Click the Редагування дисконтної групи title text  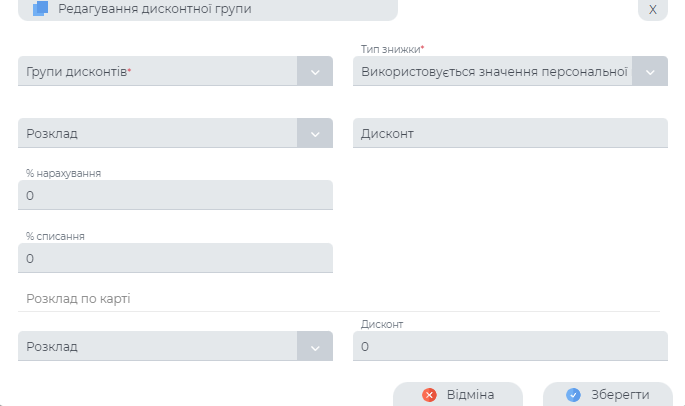click(x=155, y=9)
